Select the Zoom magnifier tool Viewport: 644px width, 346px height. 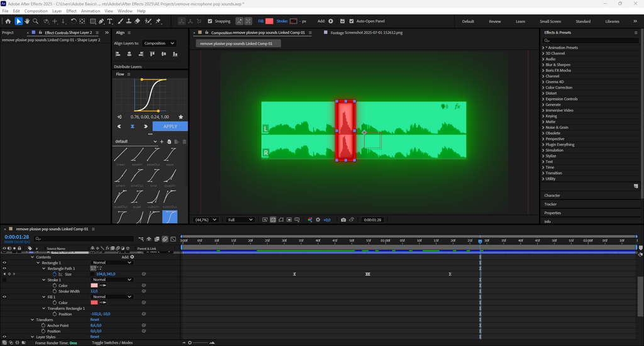(35, 21)
